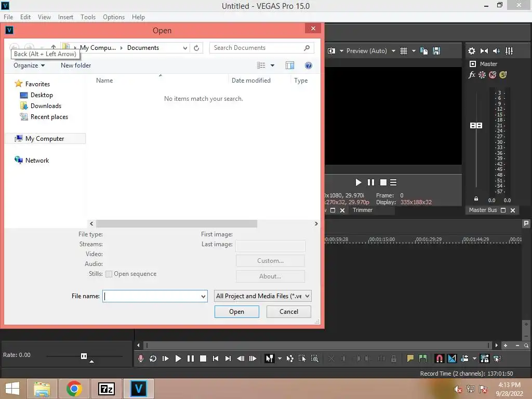
Task: Open the edit tool dropdown arrow
Action: click(x=280, y=358)
